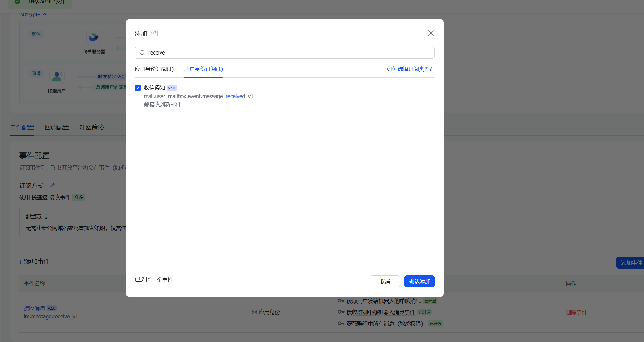
Task: Click the 推荐 tag beside 长连接
Action: (x=79, y=198)
